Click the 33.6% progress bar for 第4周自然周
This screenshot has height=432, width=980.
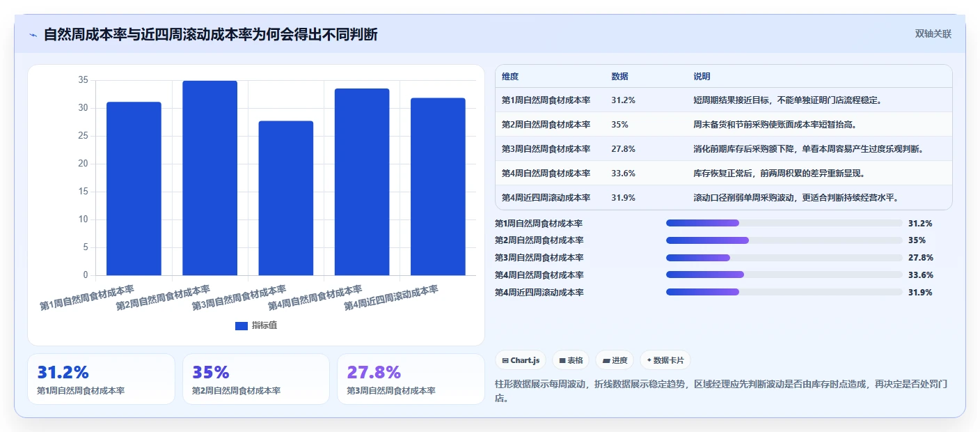click(784, 275)
